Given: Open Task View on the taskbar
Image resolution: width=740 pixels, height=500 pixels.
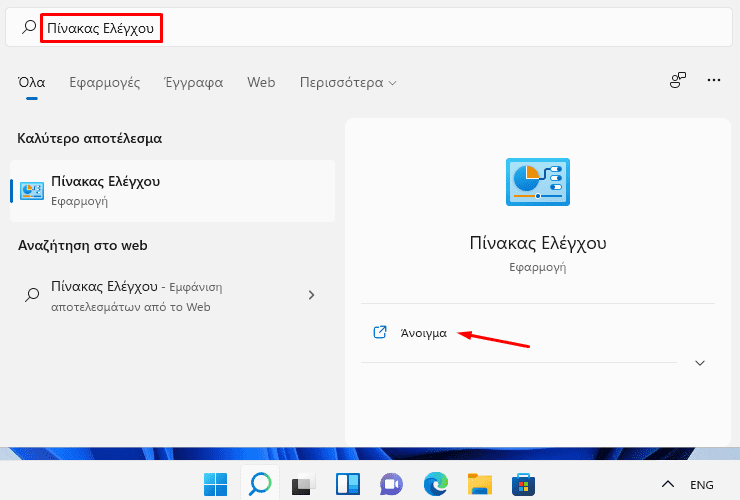Looking at the screenshot, I should tap(303, 484).
